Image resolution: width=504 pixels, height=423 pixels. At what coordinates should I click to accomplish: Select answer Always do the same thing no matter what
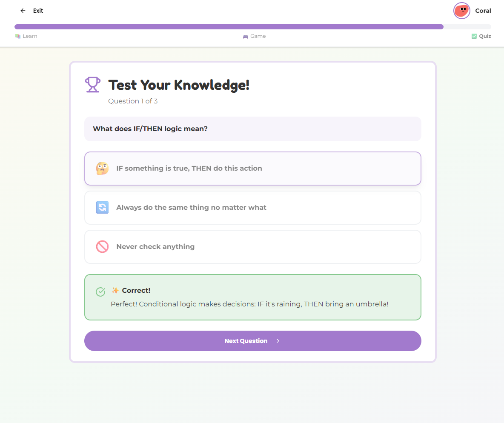[252, 207]
